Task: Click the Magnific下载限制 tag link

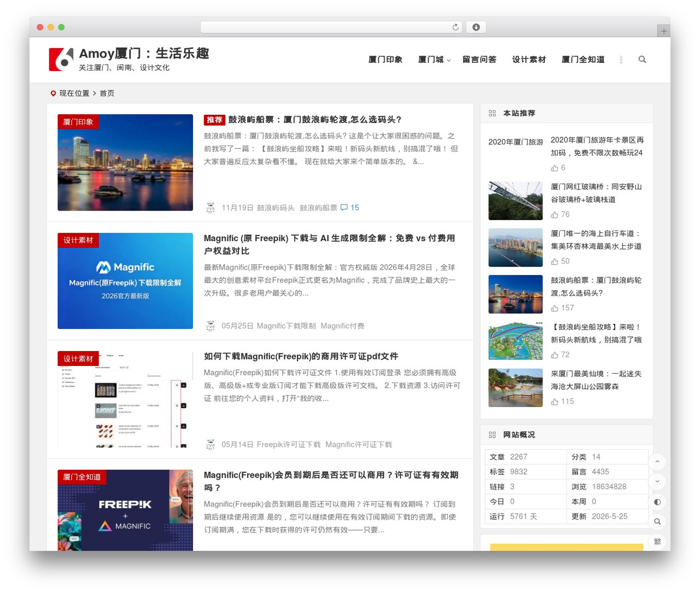Action: [x=286, y=326]
